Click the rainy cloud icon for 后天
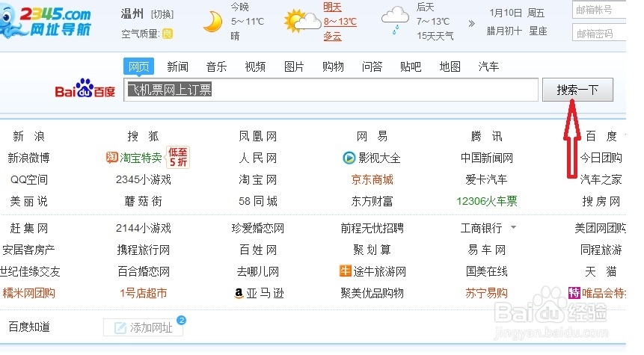 click(395, 20)
